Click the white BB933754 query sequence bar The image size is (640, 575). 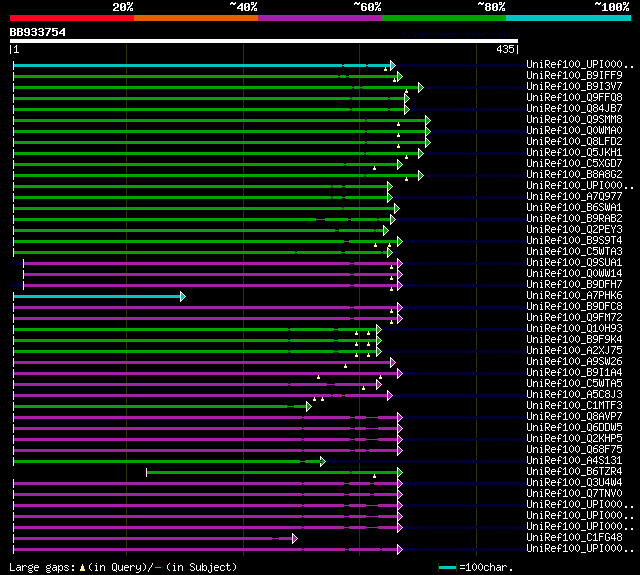[264, 41]
